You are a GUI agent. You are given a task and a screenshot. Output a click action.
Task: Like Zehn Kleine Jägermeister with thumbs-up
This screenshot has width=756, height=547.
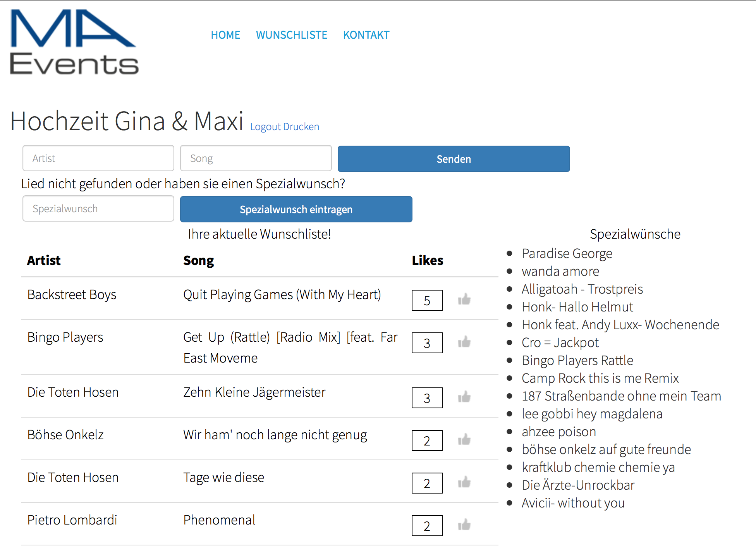464,397
